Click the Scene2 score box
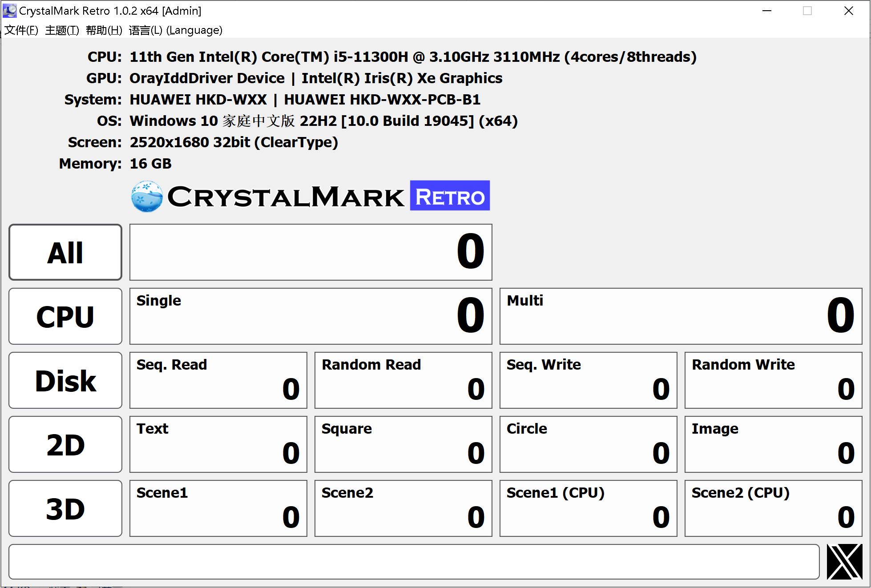The image size is (871, 588). (403, 508)
